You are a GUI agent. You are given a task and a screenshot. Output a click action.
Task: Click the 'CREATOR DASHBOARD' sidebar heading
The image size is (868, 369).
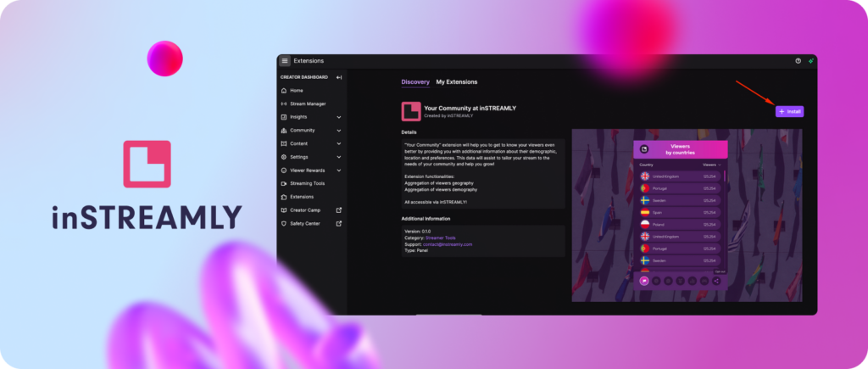coord(304,77)
